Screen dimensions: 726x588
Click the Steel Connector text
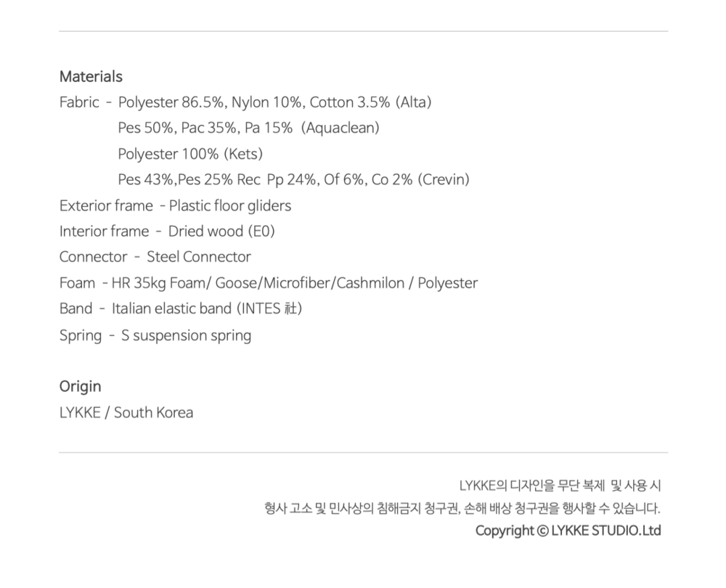pyautogui.click(x=198, y=257)
